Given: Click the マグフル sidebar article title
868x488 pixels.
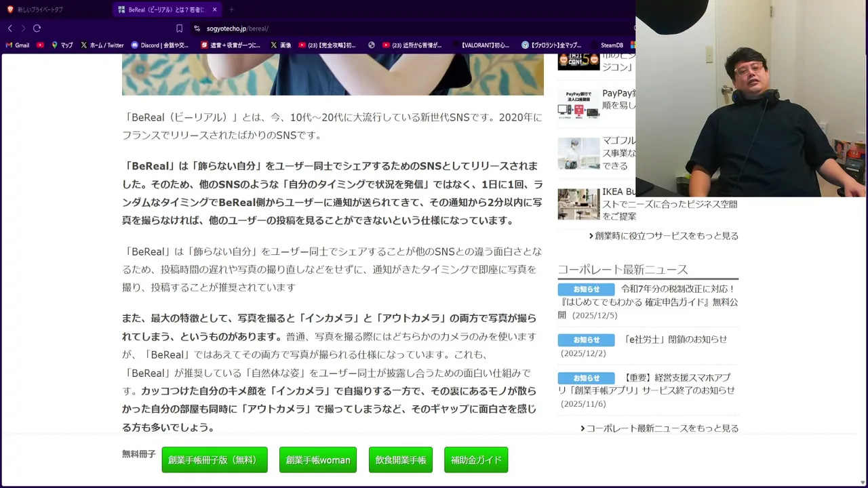Looking at the screenshot, I should pyautogui.click(x=619, y=152).
